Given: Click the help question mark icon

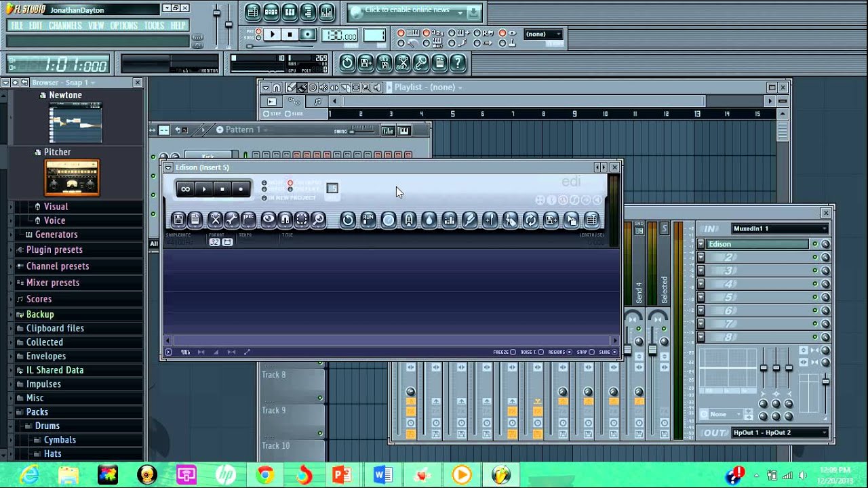Looking at the screenshot, I should coord(458,63).
